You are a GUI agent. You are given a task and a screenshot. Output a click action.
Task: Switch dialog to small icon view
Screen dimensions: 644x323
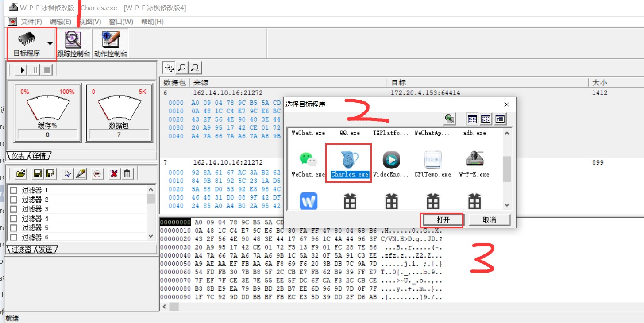[486, 118]
